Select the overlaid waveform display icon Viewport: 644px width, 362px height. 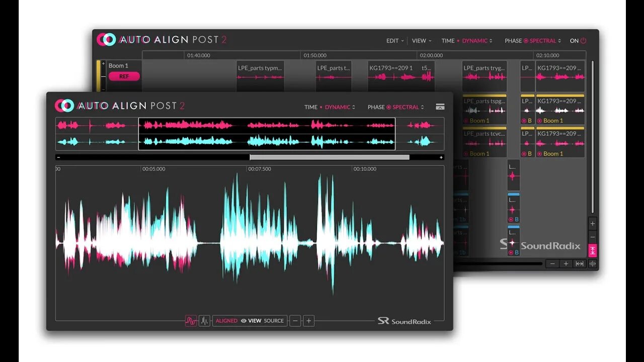tap(191, 321)
